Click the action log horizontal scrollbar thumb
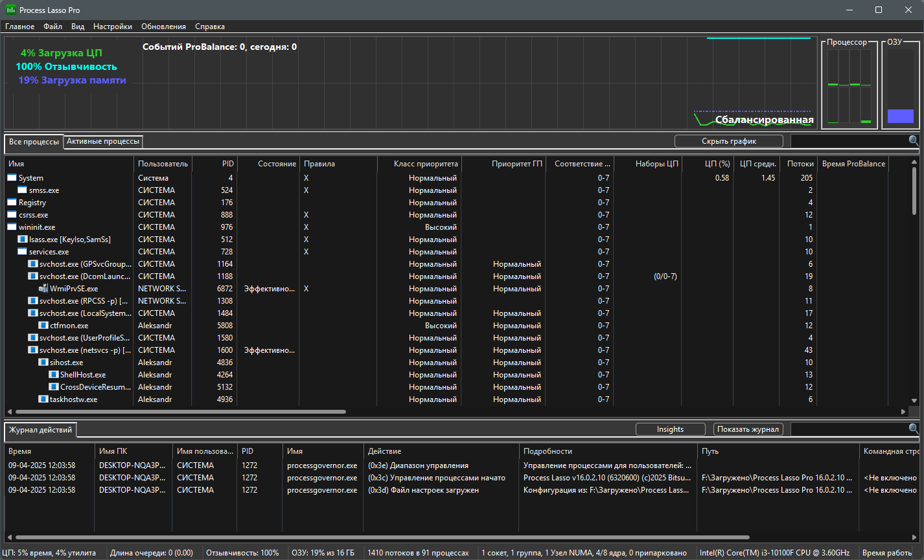The width and height of the screenshot is (924, 560). [382, 537]
